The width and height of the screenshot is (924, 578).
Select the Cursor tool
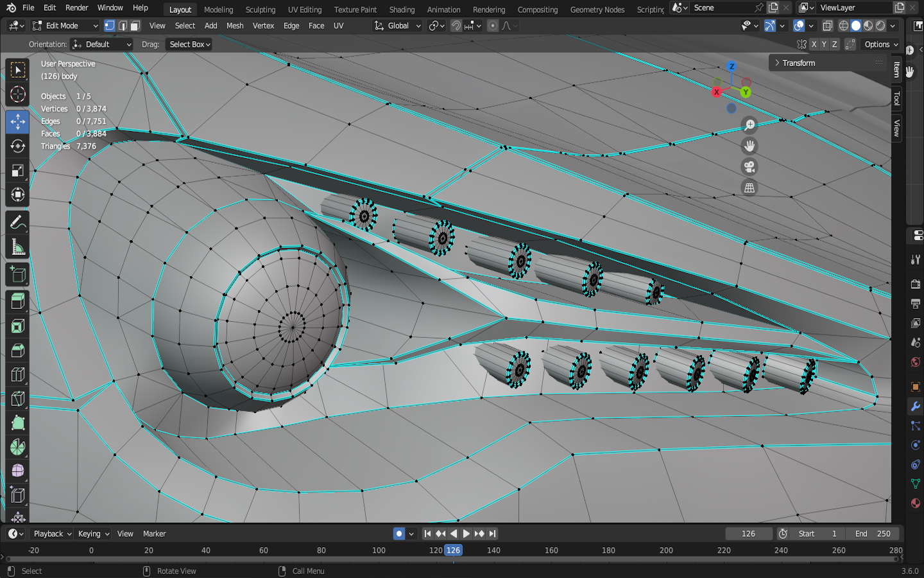(17, 94)
